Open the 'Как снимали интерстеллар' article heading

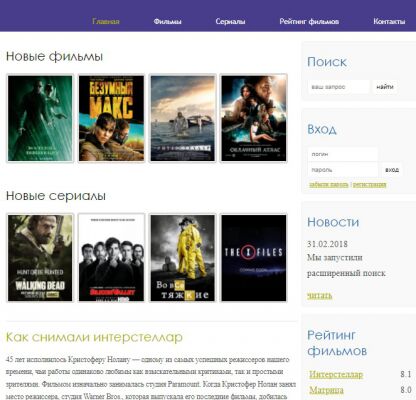pos(94,337)
